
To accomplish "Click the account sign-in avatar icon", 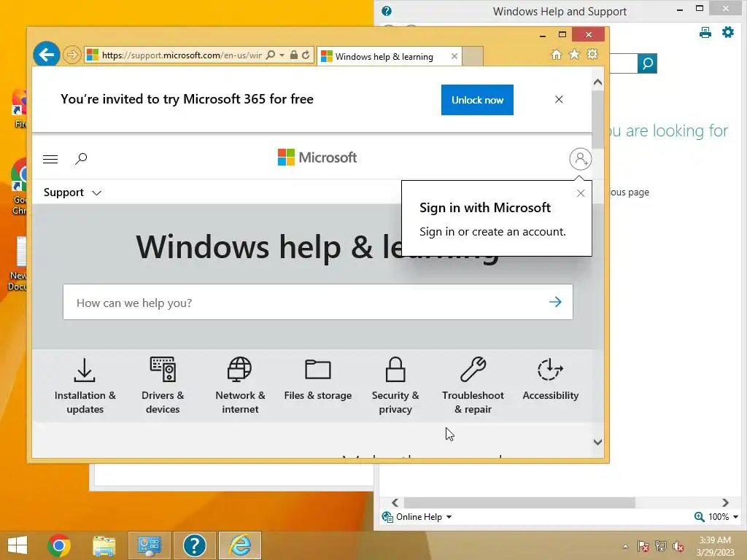I will coord(580,159).
